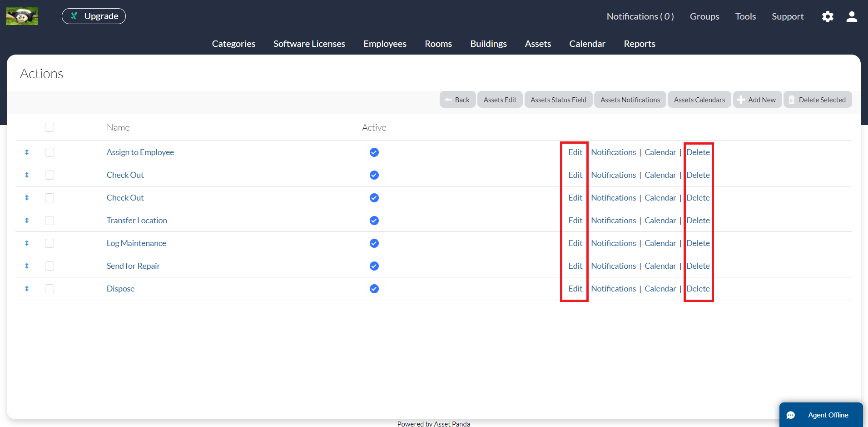Image resolution: width=868 pixels, height=427 pixels.
Task: Click the panda logo in header
Action: point(22,16)
